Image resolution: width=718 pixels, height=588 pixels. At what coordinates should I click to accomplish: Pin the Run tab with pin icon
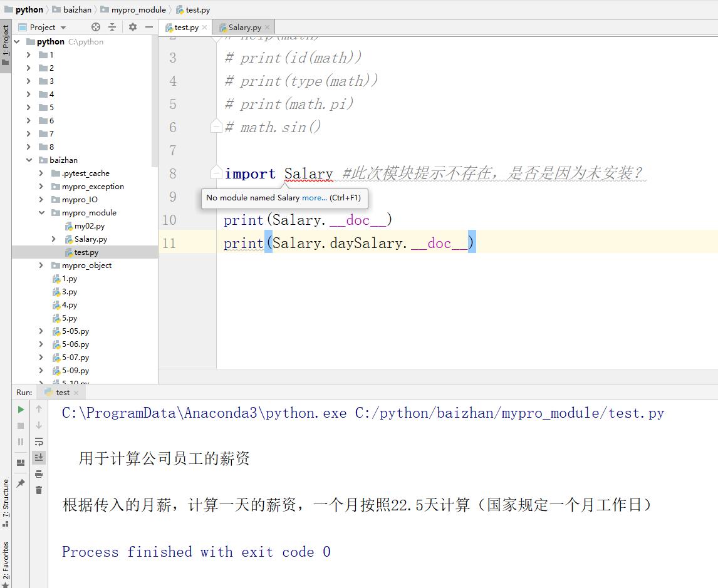click(21, 483)
